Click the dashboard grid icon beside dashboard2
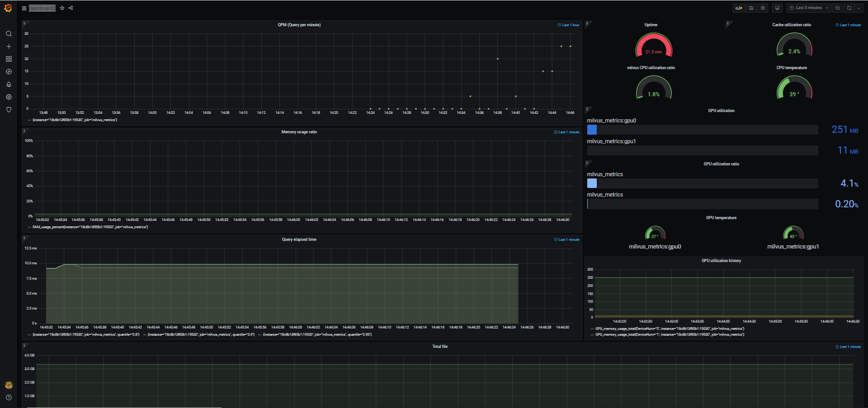 (x=24, y=8)
